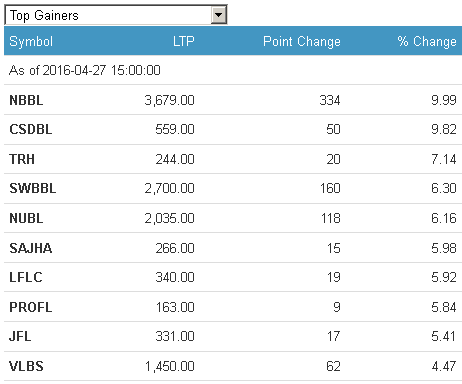Select the LFLC stock symbol
Viewport: 462px width, 384px height.
coord(26,277)
